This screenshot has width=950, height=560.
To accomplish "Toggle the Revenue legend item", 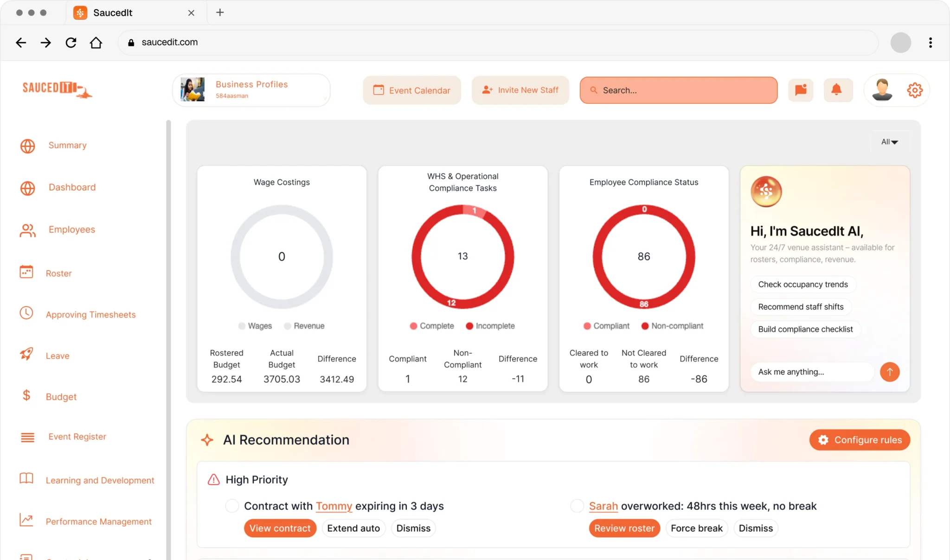I will coord(304,326).
